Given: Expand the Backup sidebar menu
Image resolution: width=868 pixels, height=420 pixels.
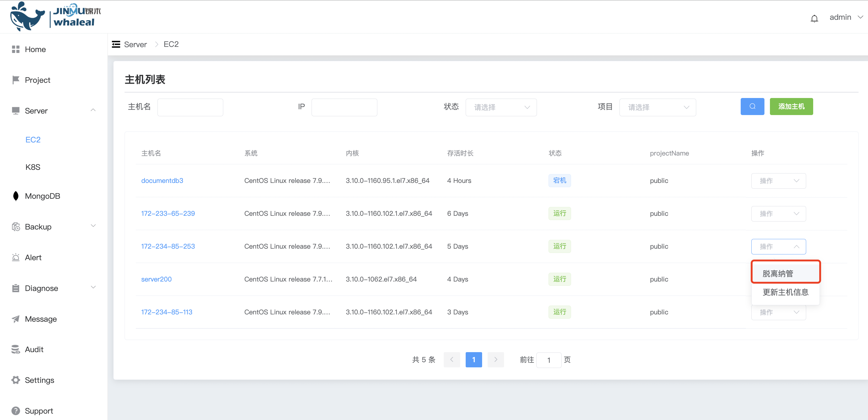Looking at the screenshot, I should (93, 226).
